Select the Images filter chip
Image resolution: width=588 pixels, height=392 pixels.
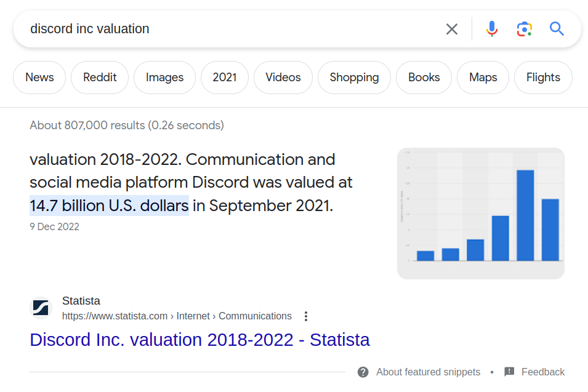tap(164, 78)
